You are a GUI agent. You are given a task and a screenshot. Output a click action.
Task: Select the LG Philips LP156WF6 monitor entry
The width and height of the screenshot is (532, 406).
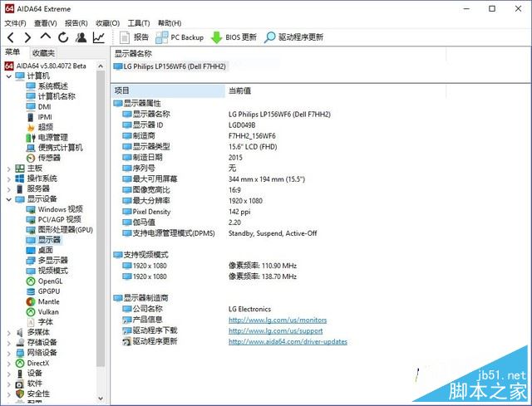[x=170, y=66]
